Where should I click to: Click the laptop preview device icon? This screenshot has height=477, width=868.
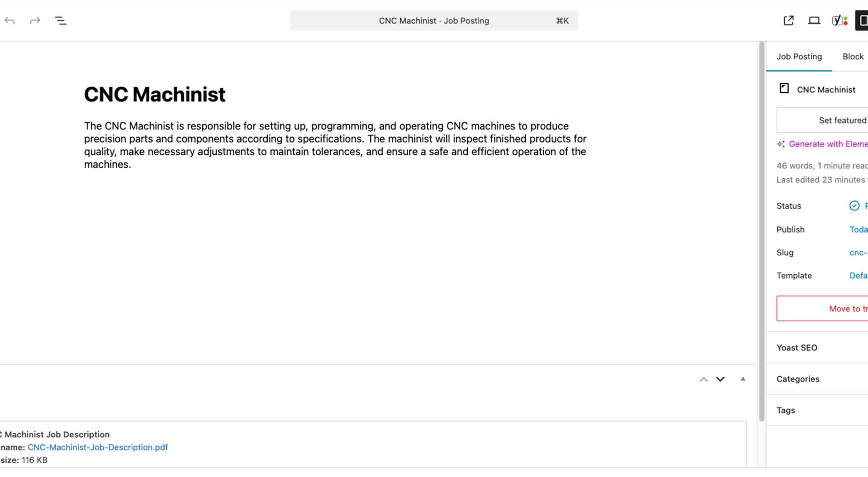coord(814,21)
